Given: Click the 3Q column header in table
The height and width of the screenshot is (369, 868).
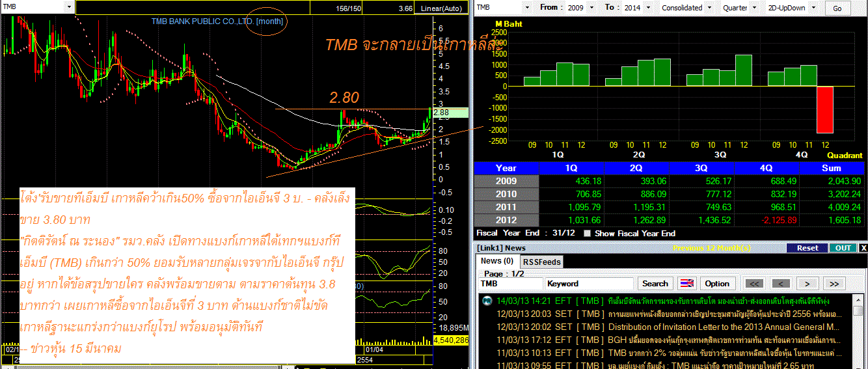Looking at the screenshot, I should [x=701, y=168].
